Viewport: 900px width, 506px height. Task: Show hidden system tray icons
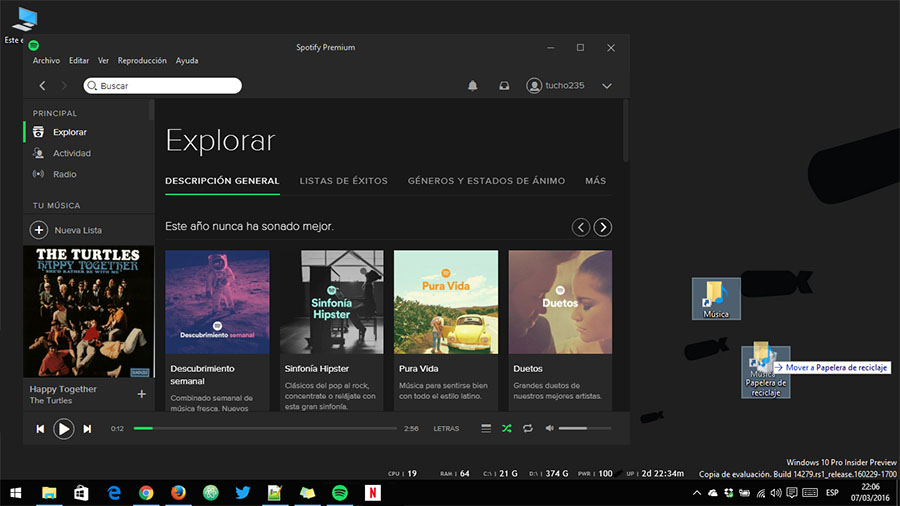tap(697, 493)
